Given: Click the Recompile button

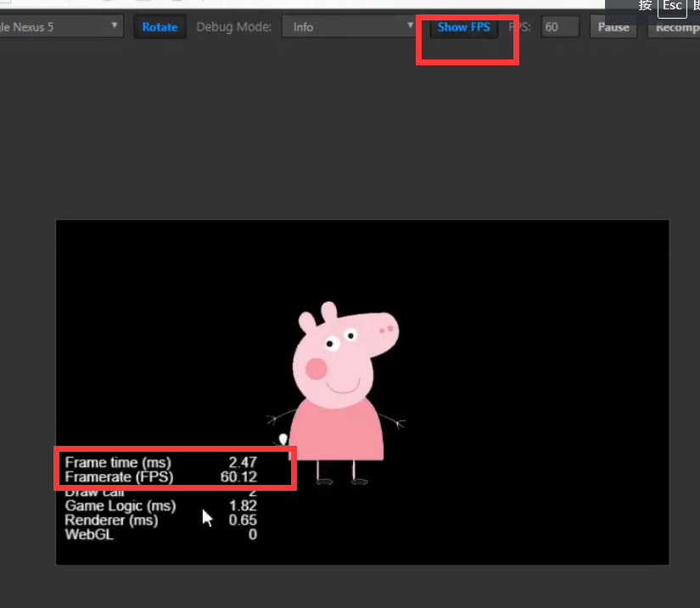Looking at the screenshot, I should click(x=674, y=27).
